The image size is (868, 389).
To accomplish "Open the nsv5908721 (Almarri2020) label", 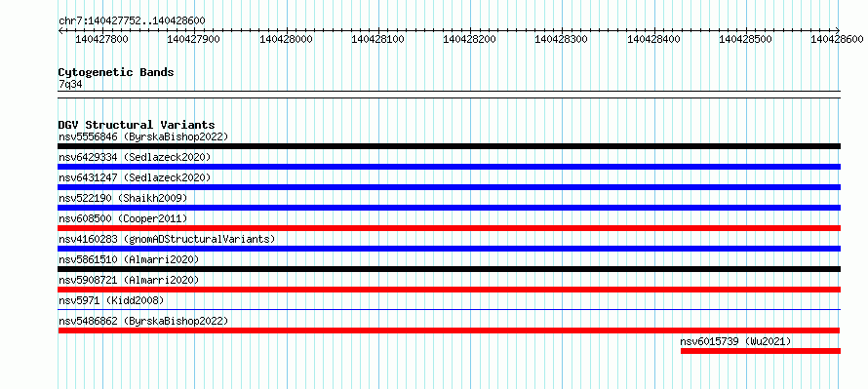I will point(129,280).
